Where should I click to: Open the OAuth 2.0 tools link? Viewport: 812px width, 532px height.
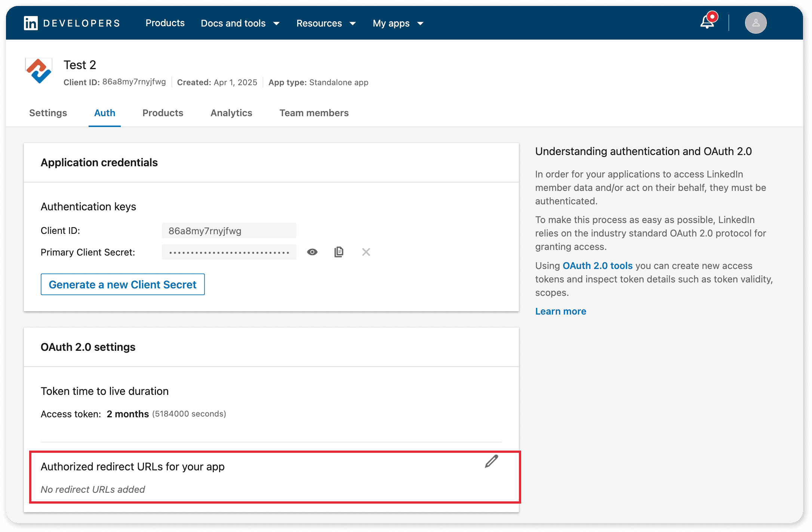pos(597,266)
